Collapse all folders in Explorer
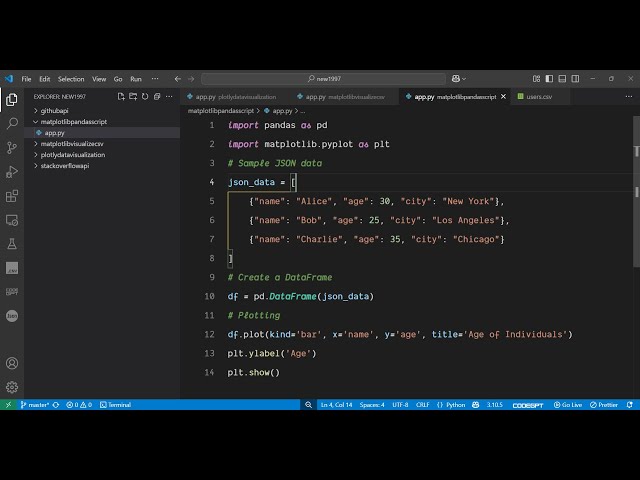Viewport: 640px width, 480px height. [x=157, y=97]
